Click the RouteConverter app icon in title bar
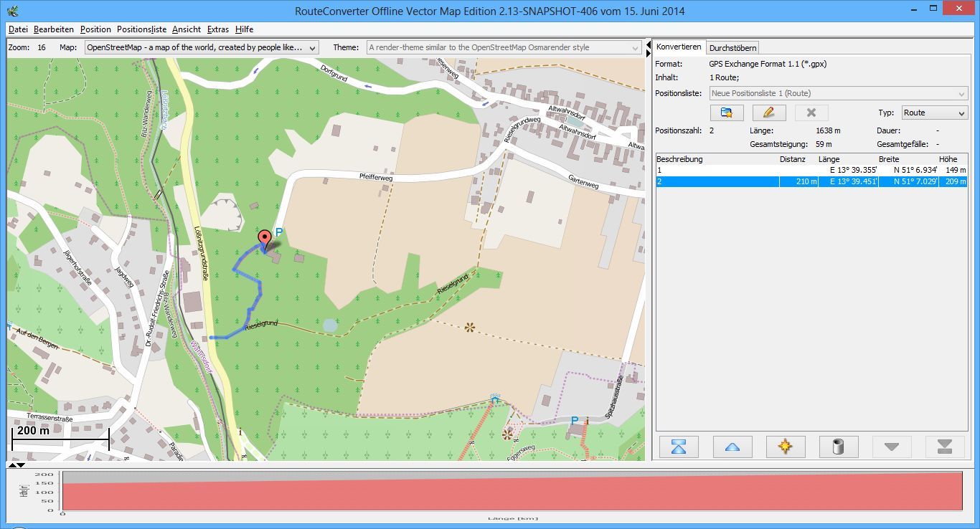 tap(11, 11)
